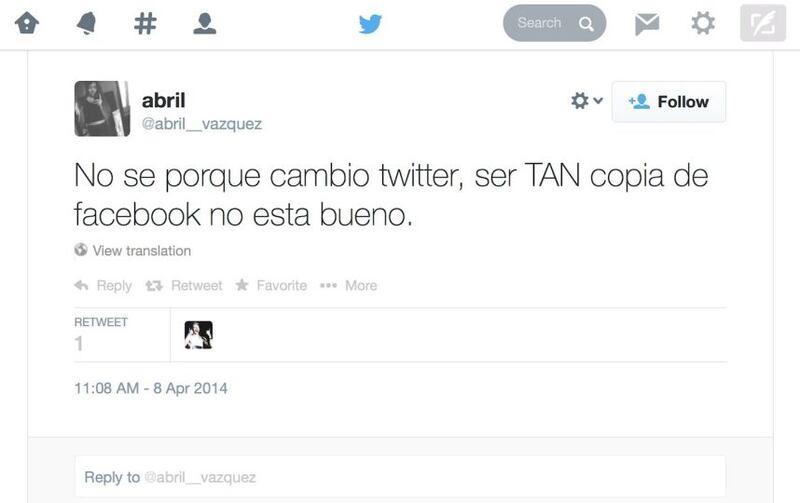Screen dimensions: 800x503
Task: Click in the Reply to @abril__vazquez box
Action: [400, 477]
